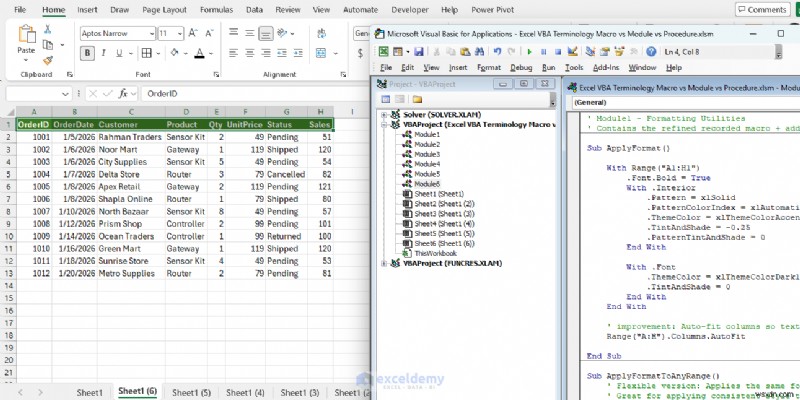Viewport: 800px width, 400px height.
Task: Open the Debug menu in VBA editor
Action: [x=521, y=67]
